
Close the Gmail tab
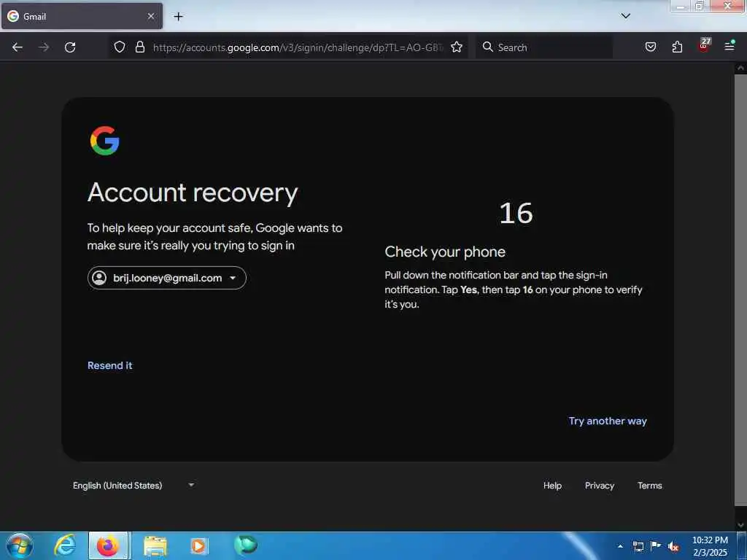(x=151, y=17)
